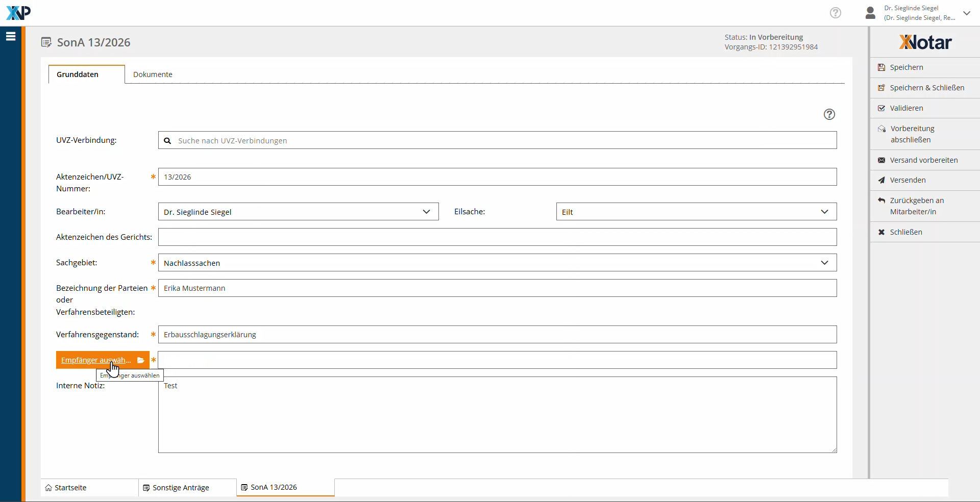Click the XP logo icon
The width and height of the screenshot is (980, 502).
pyautogui.click(x=18, y=13)
